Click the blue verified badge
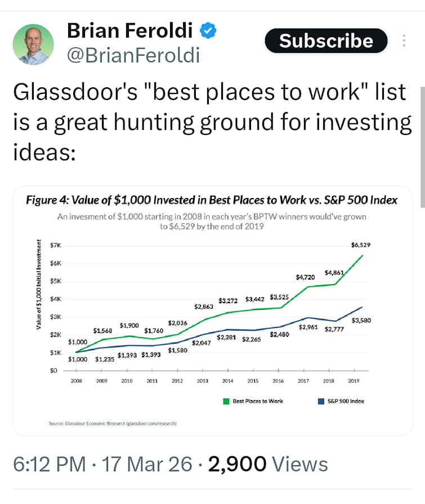Image resolution: width=425 pixels, height=504 pixels. pyautogui.click(x=209, y=31)
